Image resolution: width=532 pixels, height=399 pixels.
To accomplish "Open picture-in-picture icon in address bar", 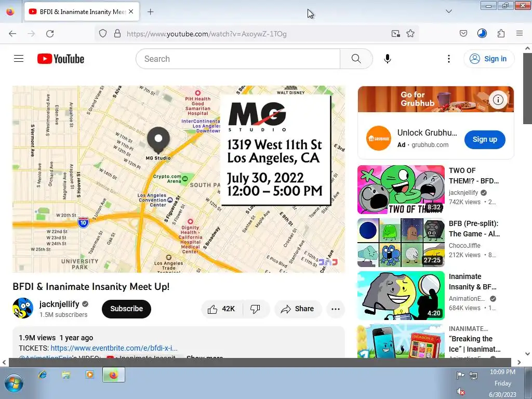I will [x=395, y=34].
